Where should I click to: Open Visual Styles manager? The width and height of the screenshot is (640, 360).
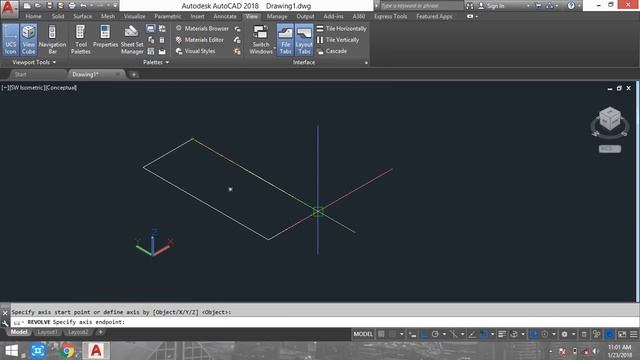[x=196, y=51]
